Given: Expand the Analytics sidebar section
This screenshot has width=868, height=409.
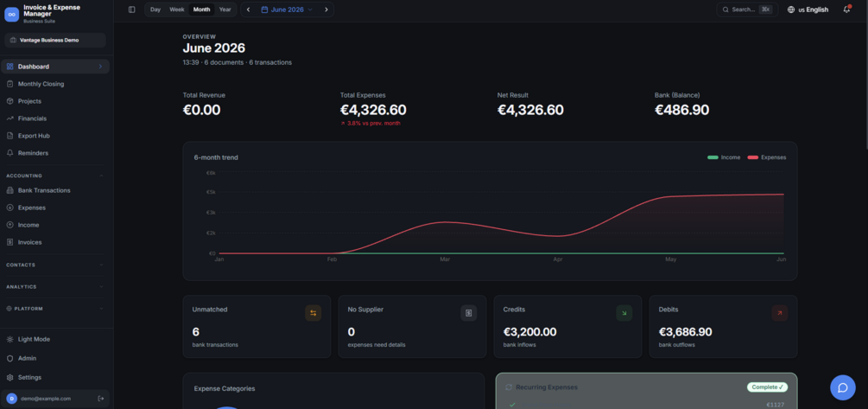Looking at the screenshot, I should [x=55, y=286].
